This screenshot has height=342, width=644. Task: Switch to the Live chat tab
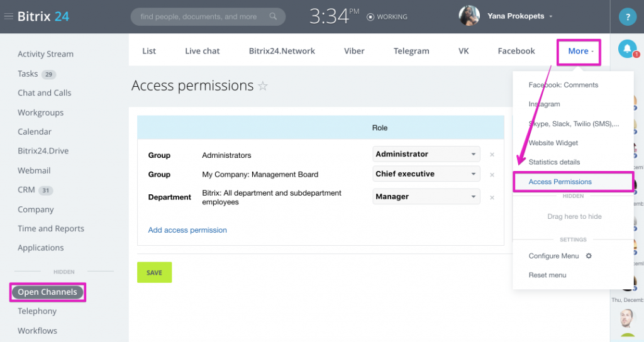point(202,51)
